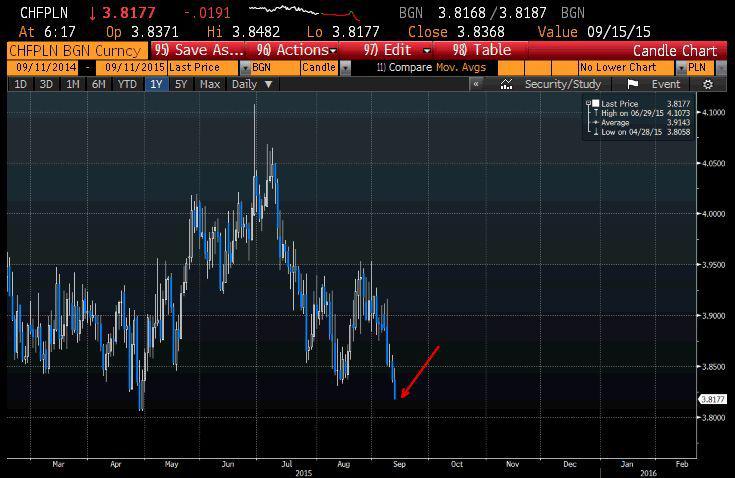This screenshot has height=478, width=735.
Task: Open the Edit menu
Action: click(397, 50)
